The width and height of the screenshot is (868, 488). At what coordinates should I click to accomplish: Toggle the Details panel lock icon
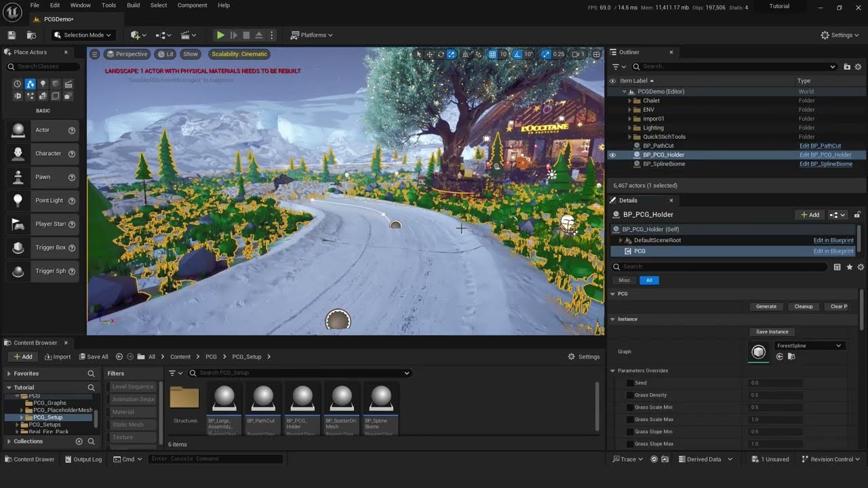tap(857, 215)
